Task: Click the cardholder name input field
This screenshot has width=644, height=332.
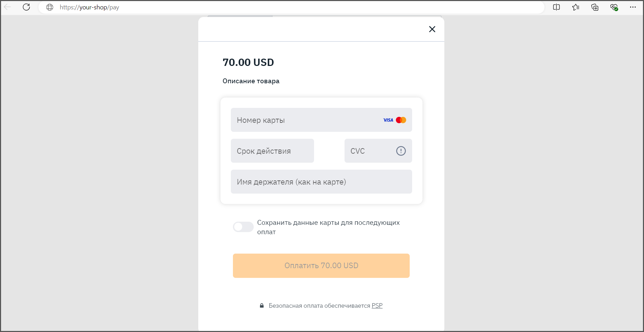Action: point(321,181)
